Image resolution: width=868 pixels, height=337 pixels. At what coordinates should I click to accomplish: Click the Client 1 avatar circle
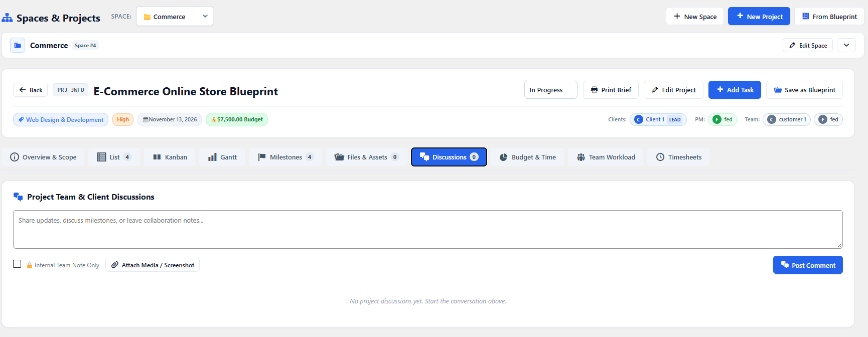(x=639, y=119)
